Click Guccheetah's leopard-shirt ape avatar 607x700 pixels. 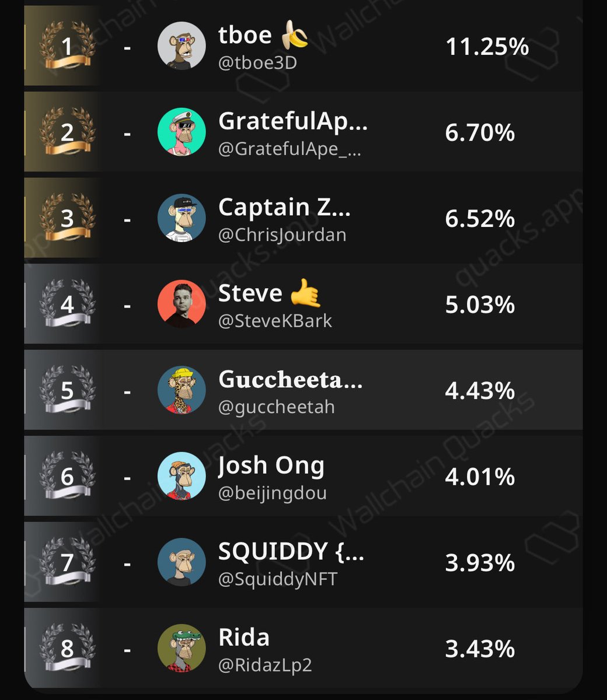coord(182,390)
